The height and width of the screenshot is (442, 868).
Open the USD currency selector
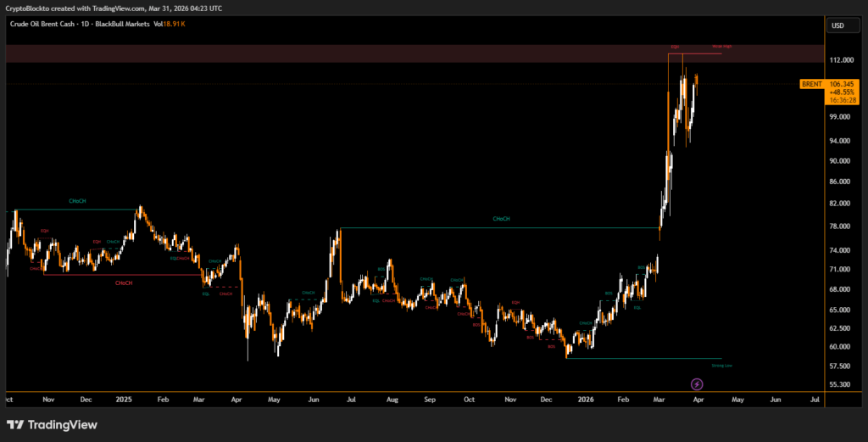click(x=837, y=25)
